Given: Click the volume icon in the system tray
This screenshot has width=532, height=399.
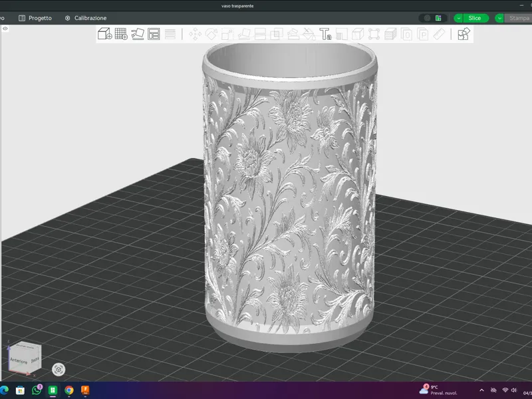Looking at the screenshot, I should [x=513, y=390].
